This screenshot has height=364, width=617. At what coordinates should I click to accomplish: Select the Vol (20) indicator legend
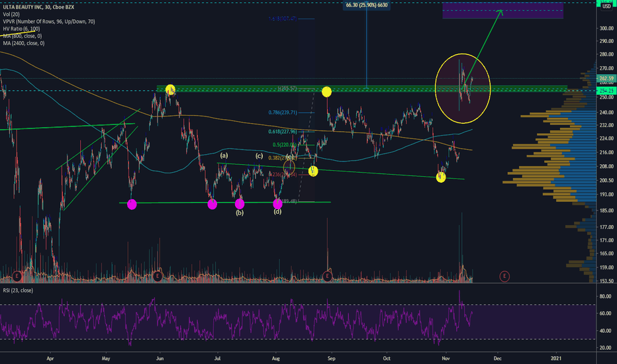coord(11,14)
